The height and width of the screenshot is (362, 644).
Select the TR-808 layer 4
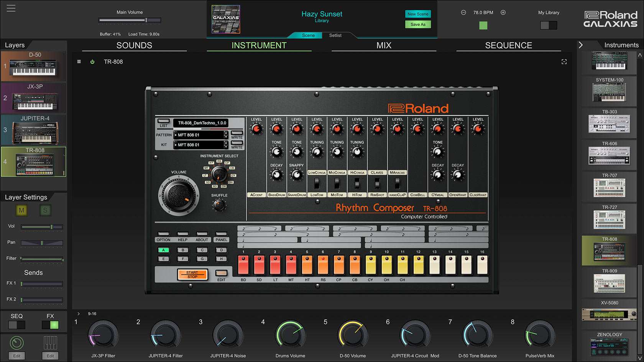tap(33, 162)
